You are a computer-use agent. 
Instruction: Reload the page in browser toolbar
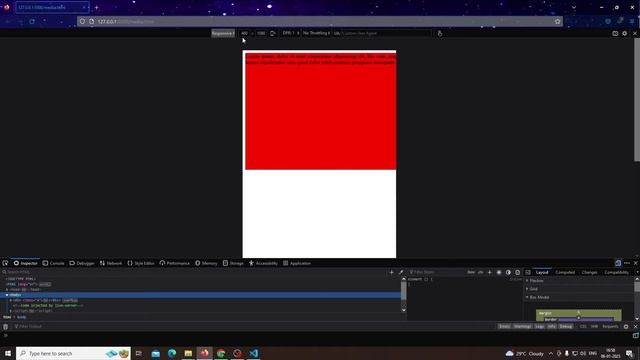point(32,21)
